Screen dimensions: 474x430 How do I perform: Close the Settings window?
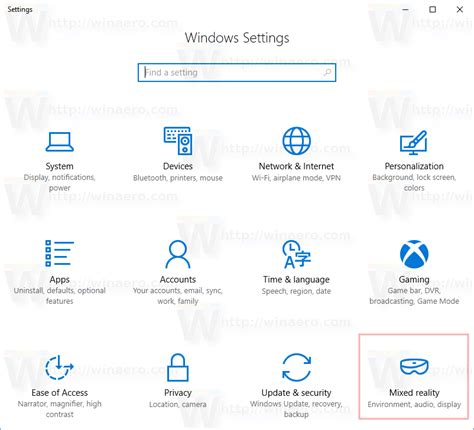click(460, 10)
